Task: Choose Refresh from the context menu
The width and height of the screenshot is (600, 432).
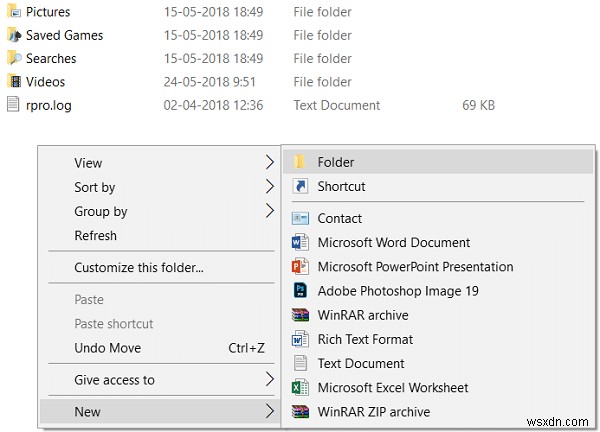Action: tap(96, 236)
